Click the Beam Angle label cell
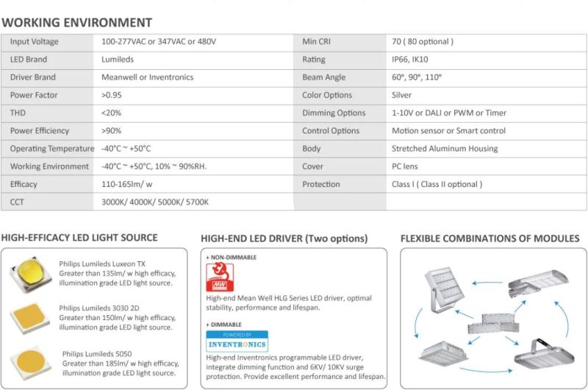This screenshot has height=390, width=588. pyautogui.click(x=340, y=78)
